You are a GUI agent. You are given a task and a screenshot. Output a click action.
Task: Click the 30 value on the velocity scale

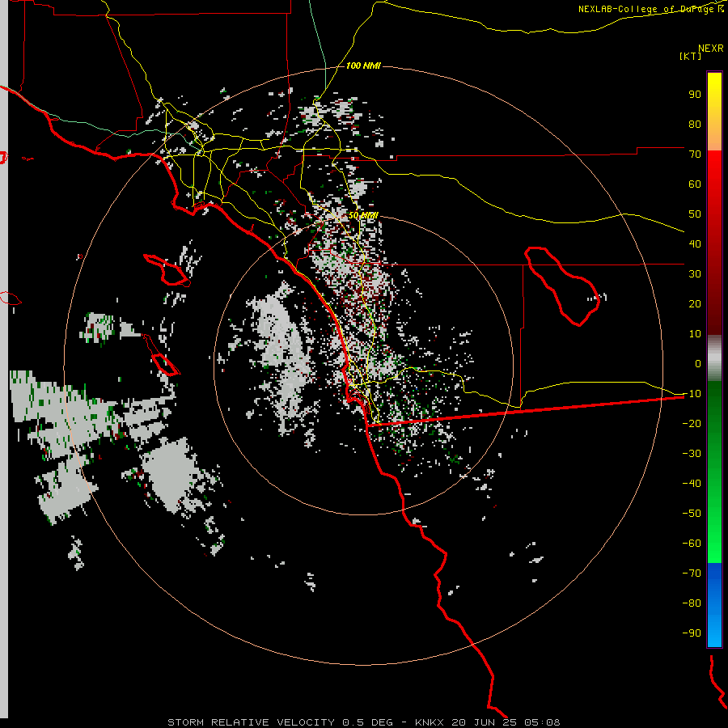pyautogui.click(x=695, y=274)
